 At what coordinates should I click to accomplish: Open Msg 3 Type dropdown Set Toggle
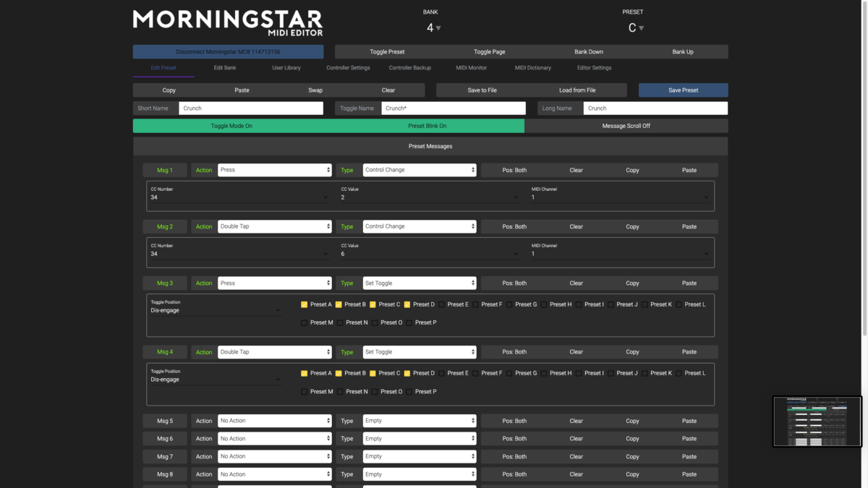[420, 283]
